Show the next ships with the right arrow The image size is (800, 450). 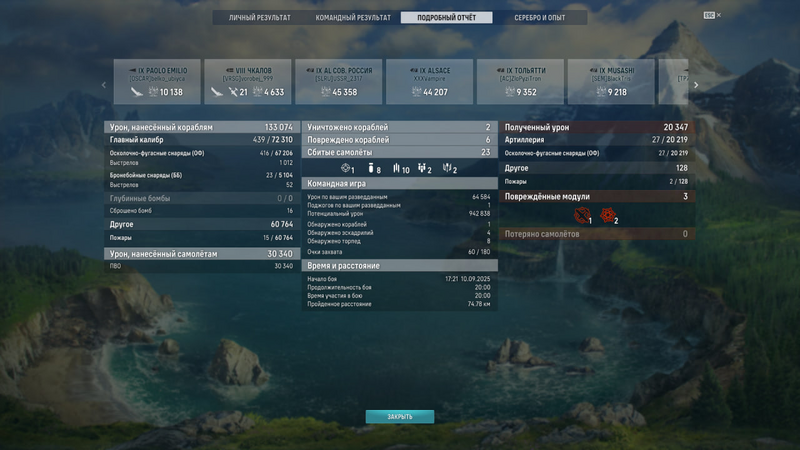pos(696,85)
